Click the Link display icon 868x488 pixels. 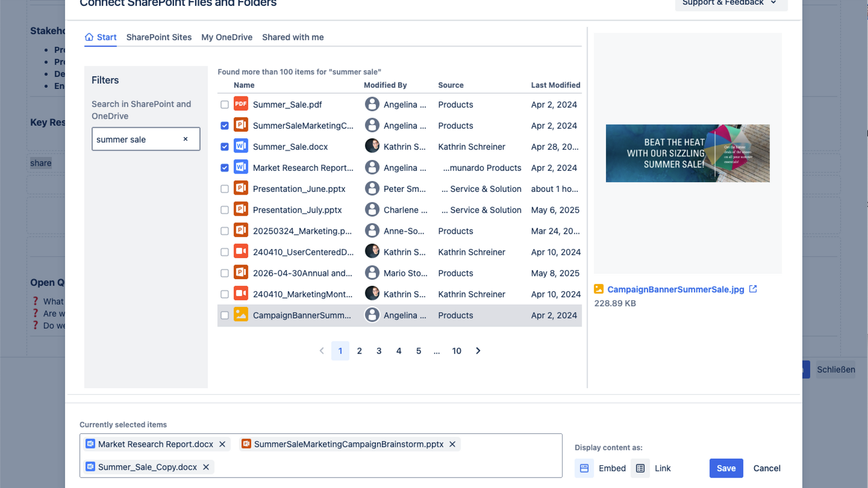[640, 468]
